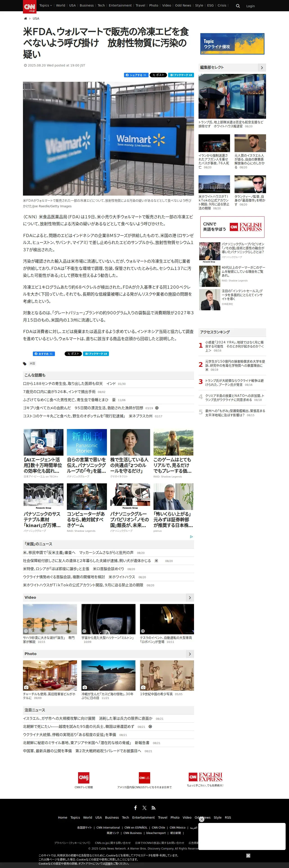The width and height of the screenshot is (289, 868).
Task: Open Crisis nav menu item
Action: click(x=222, y=5)
